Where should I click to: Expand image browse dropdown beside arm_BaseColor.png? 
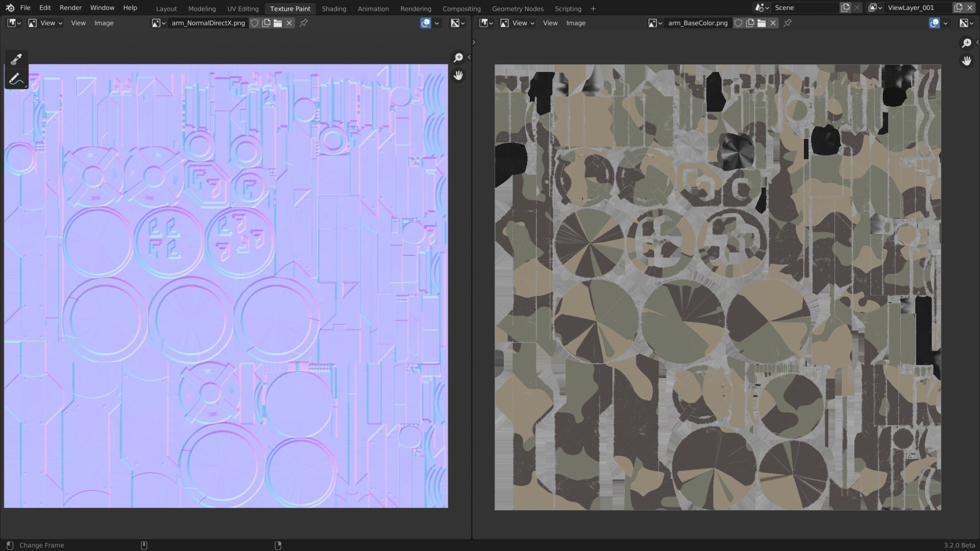click(x=655, y=23)
